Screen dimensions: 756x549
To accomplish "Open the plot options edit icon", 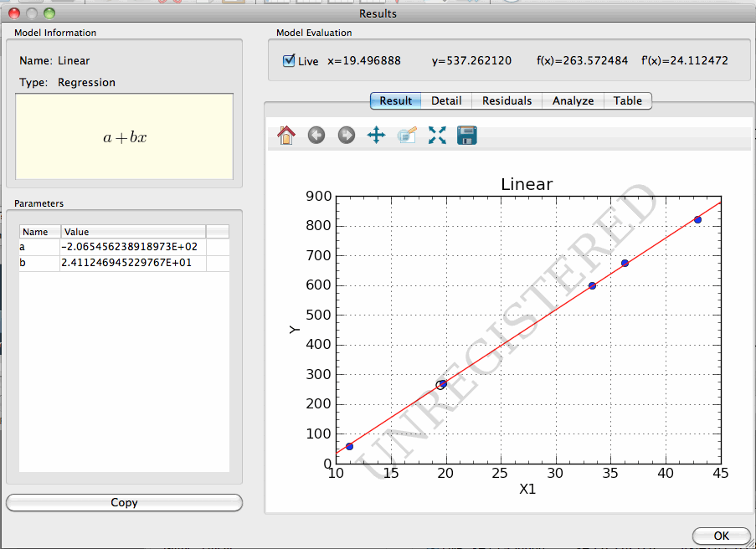I will (x=407, y=135).
